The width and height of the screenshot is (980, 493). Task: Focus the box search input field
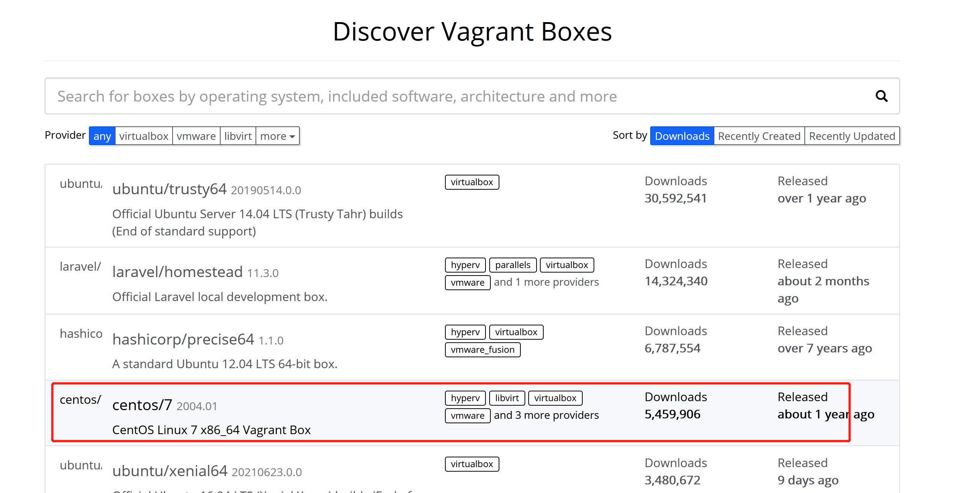472,96
